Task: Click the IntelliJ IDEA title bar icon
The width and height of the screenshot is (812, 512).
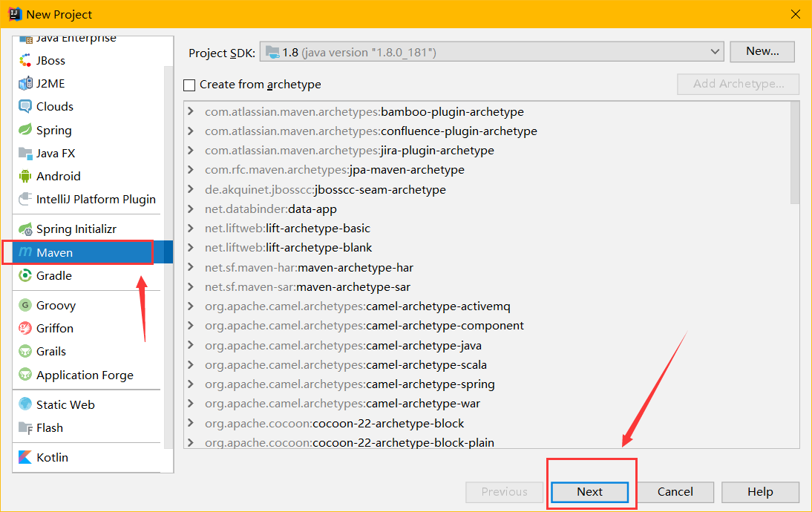Action: click(x=15, y=14)
